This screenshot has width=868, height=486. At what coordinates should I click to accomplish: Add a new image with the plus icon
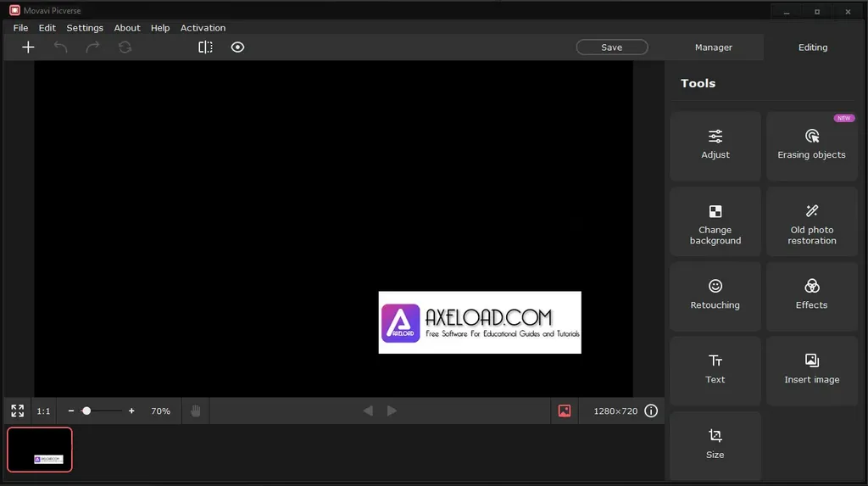pyautogui.click(x=28, y=47)
